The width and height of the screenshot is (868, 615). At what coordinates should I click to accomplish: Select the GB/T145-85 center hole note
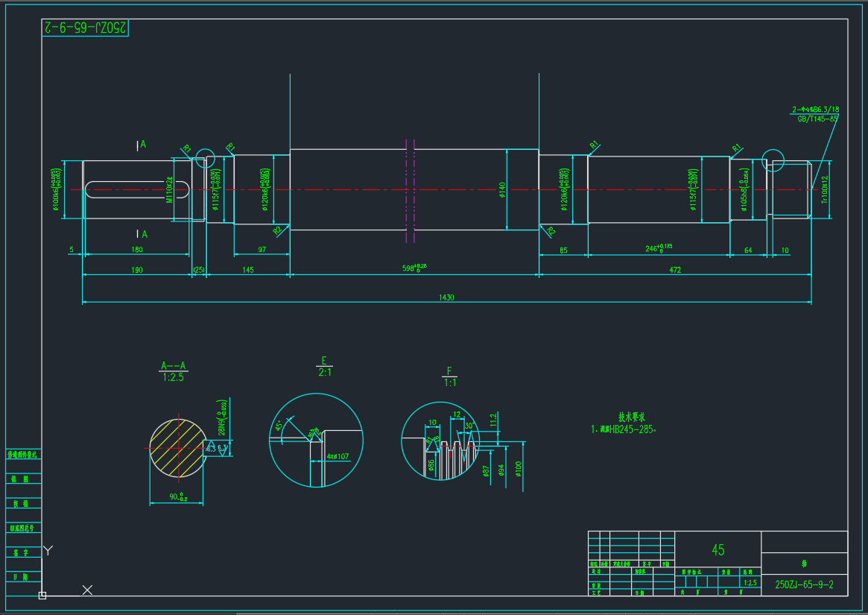817,119
